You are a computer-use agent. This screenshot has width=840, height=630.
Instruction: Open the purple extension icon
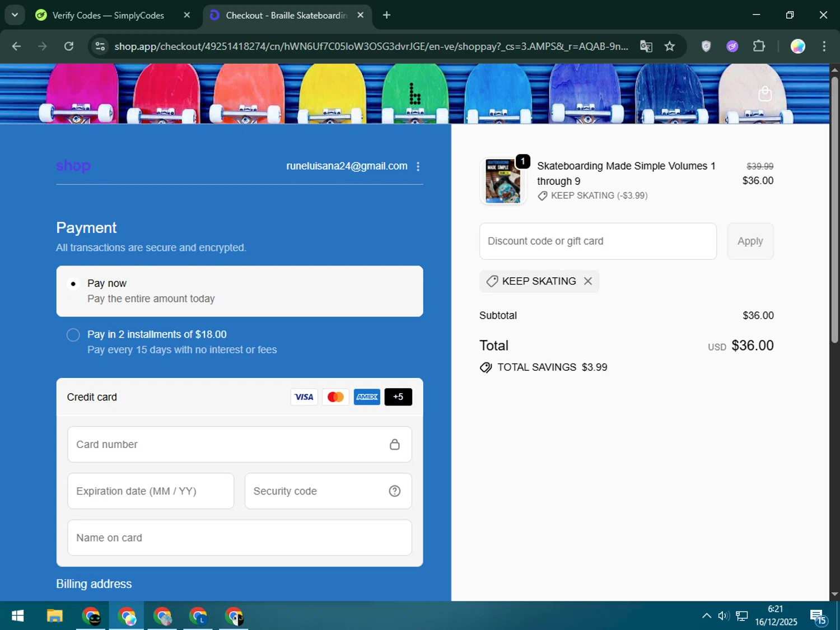pos(732,46)
